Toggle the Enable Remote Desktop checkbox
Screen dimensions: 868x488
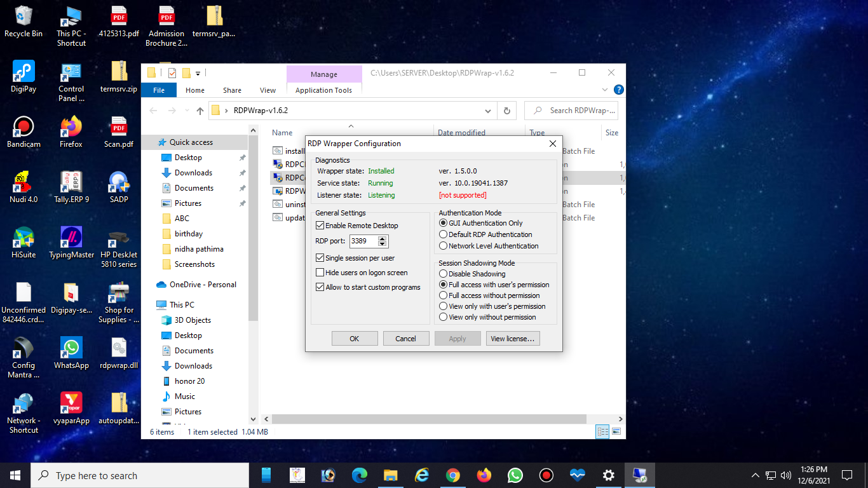(320, 226)
